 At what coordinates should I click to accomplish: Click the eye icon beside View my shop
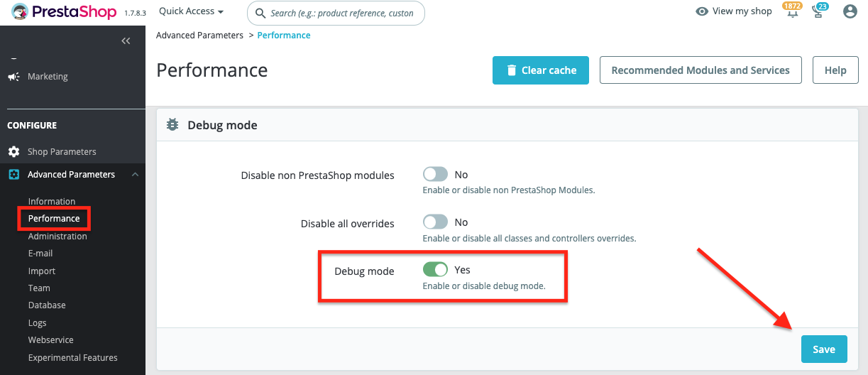[x=702, y=11]
